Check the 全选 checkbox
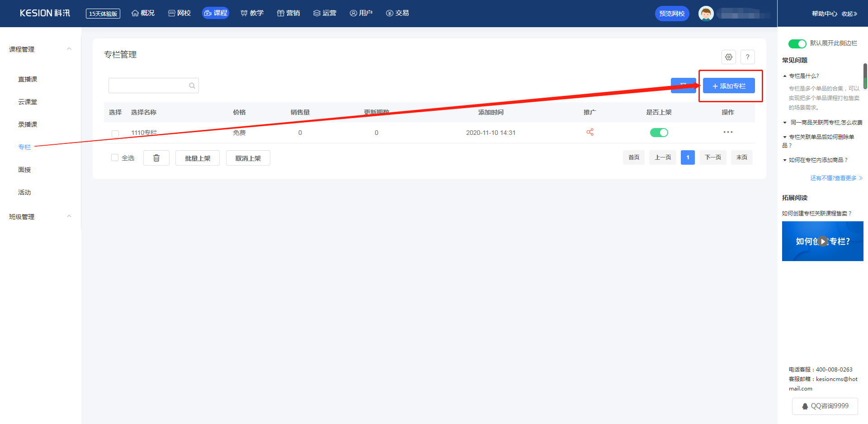This screenshot has height=424, width=868. [x=115, y=157]
